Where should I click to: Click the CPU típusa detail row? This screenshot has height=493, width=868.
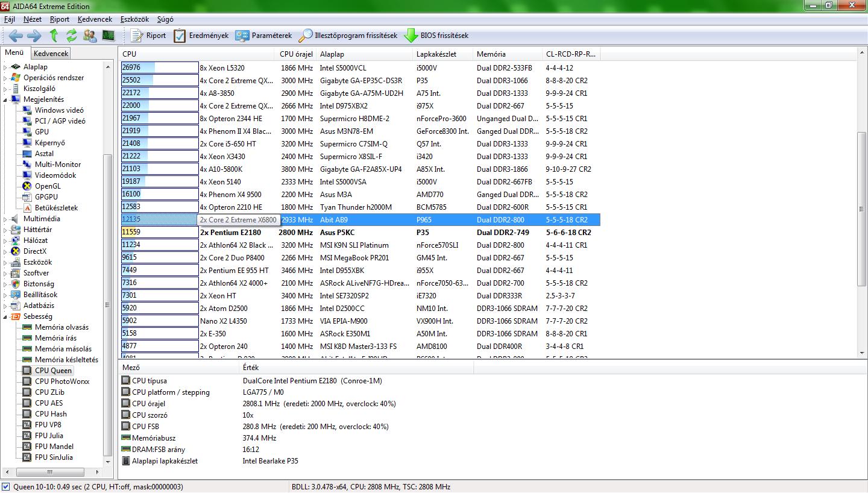click(x=251, y=381)
